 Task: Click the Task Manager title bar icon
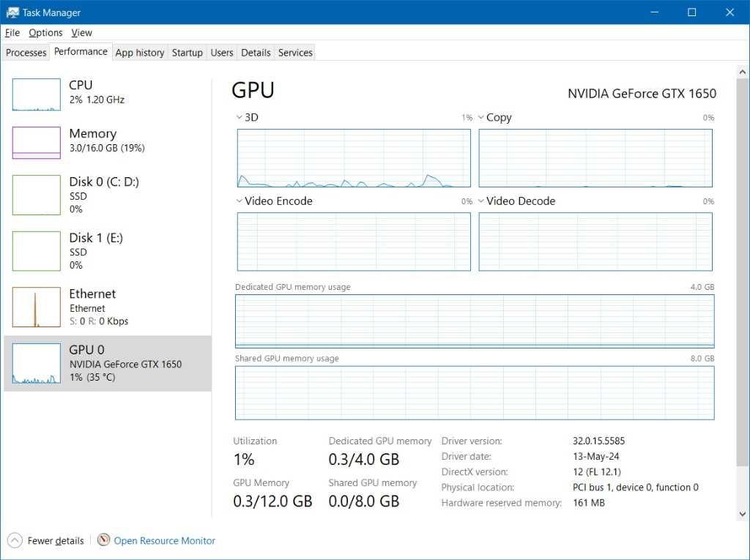pyautogui.click(x=12, y=12)
